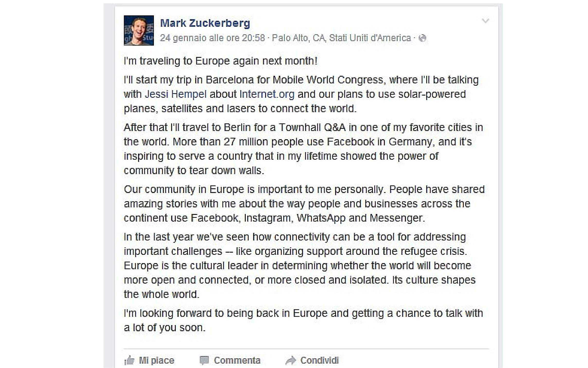
Task: Open Mark Zuckerberg's profile picture
Action: 139,30
